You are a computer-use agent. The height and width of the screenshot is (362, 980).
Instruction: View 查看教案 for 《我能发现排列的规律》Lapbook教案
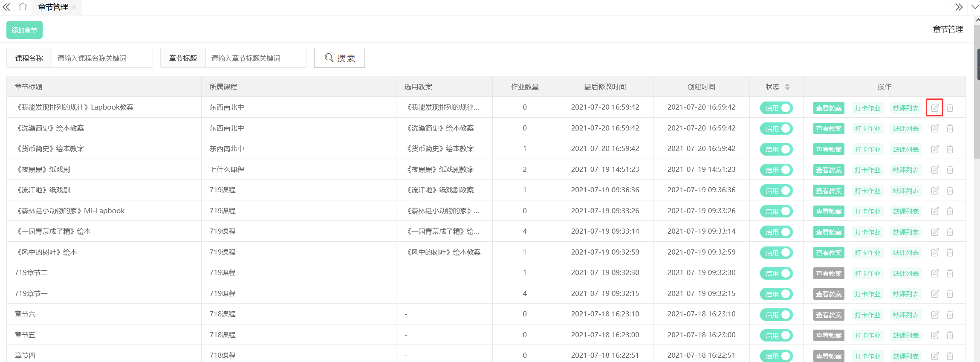pyautogui.click(x=829, y=108)
